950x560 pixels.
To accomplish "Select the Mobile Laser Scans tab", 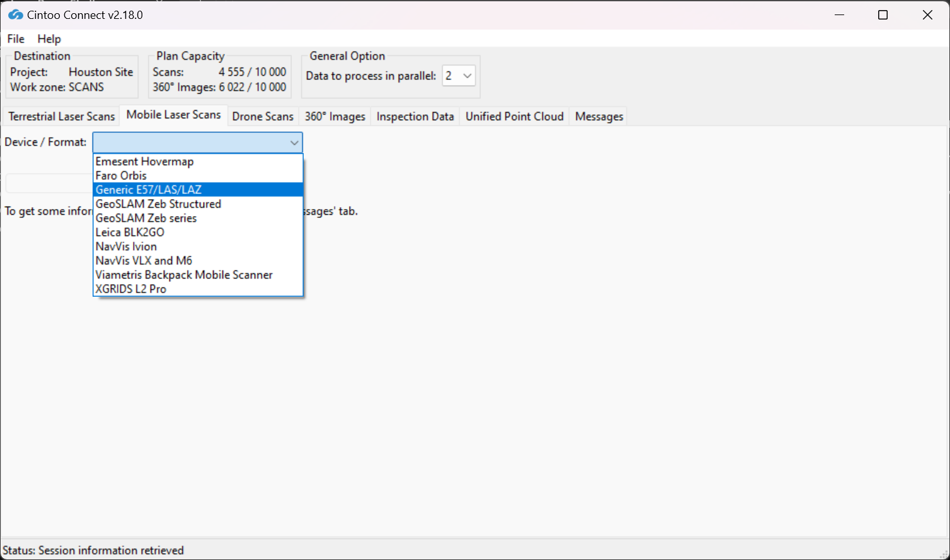I will (x=174, y=115).
